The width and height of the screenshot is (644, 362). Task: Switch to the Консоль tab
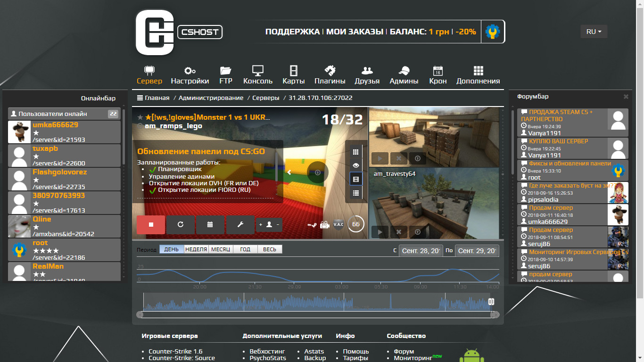258,75
